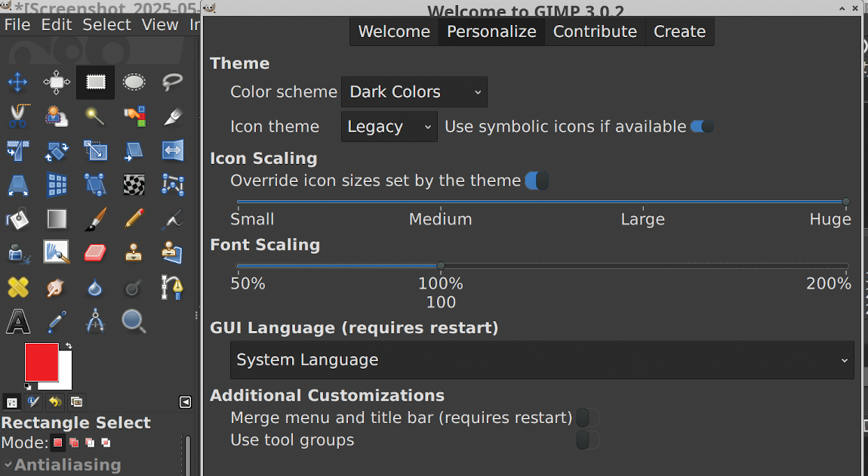The height and width of the screenshot is (476, 868).
Task: Click the red foreground color swatch
Action: 40,360
